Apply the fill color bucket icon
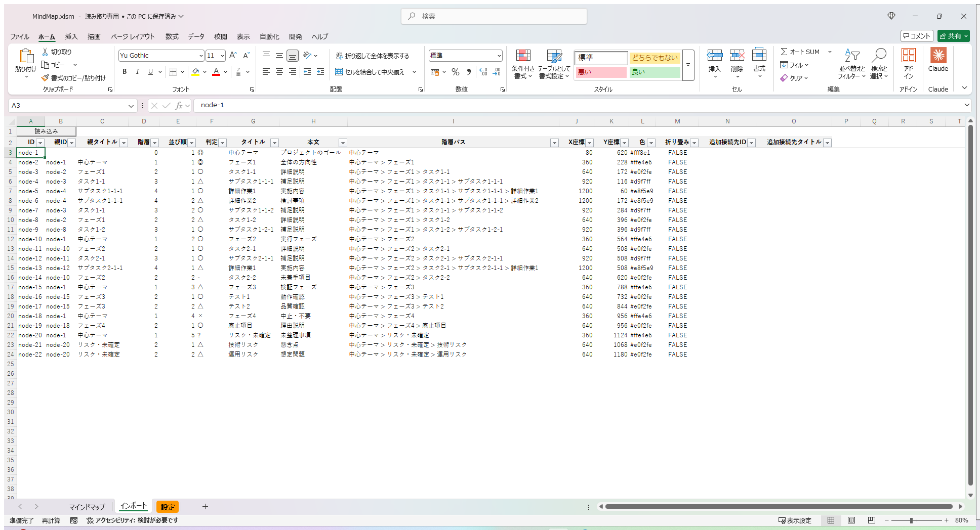The image size is (980, 530). point(195,72)
